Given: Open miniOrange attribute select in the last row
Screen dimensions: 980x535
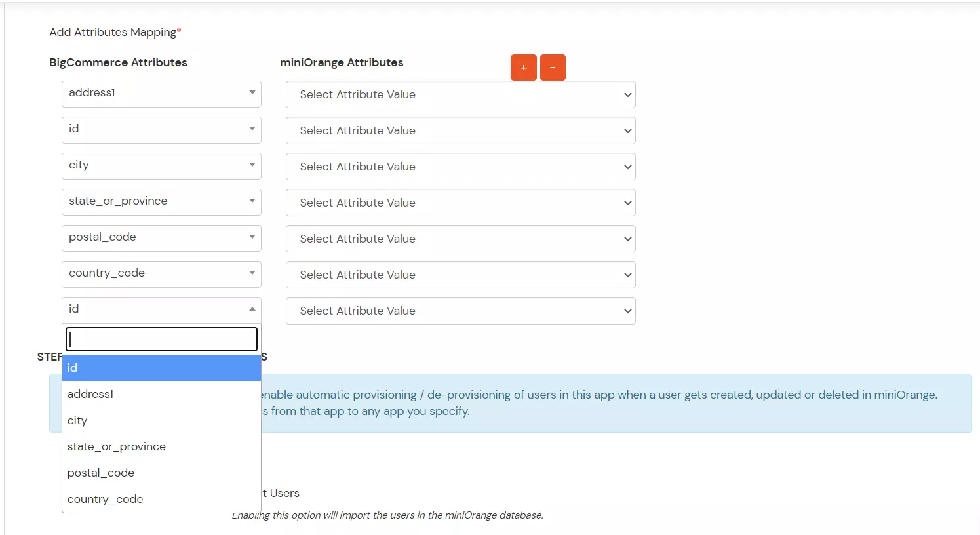Looking at the screenshot, I should [x=461, y=311].
